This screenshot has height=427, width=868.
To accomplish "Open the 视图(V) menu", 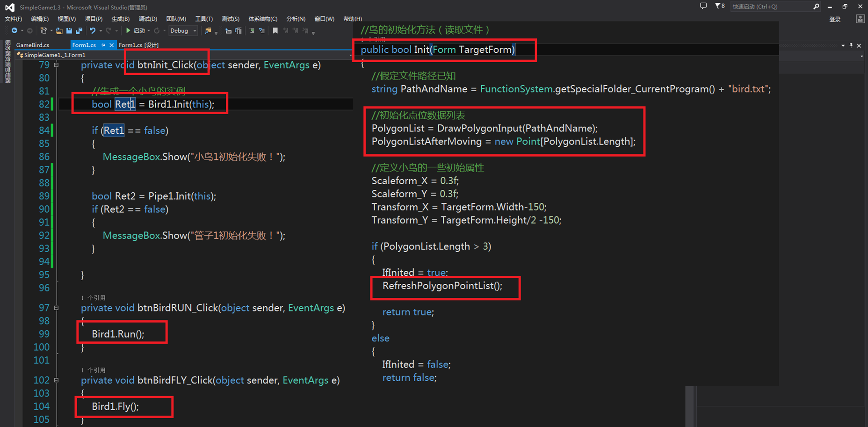I will pos(66,19).
